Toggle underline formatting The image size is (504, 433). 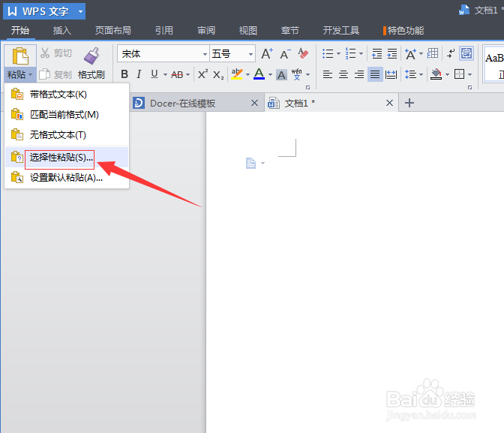coord(154,74)
